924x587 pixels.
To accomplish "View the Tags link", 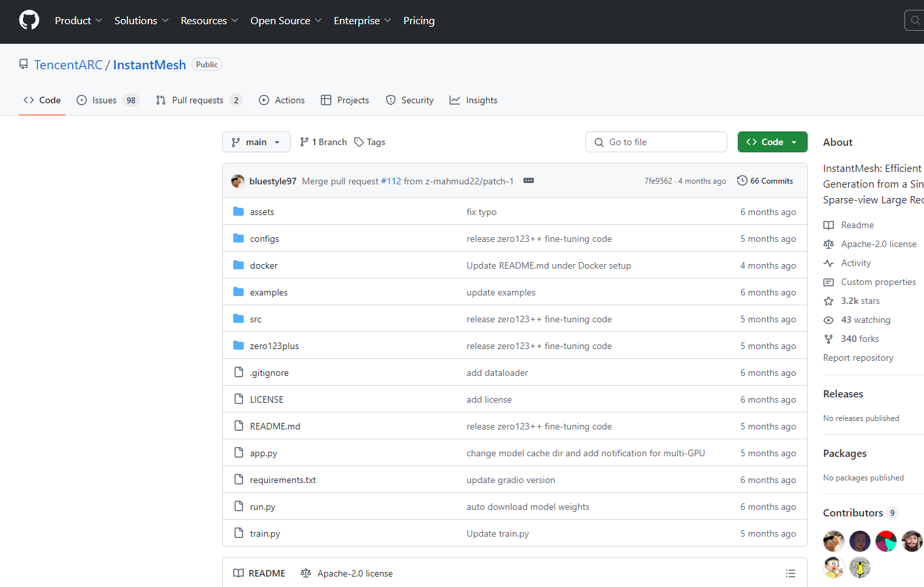I will point(370,142).
